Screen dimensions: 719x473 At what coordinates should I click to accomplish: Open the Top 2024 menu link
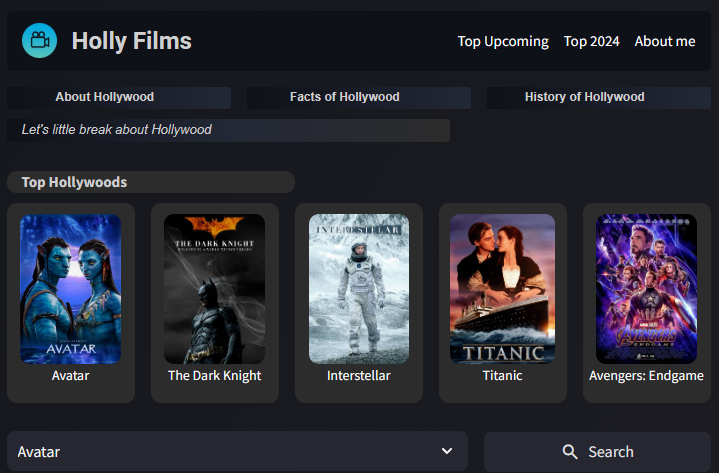(x=591, y=41)
